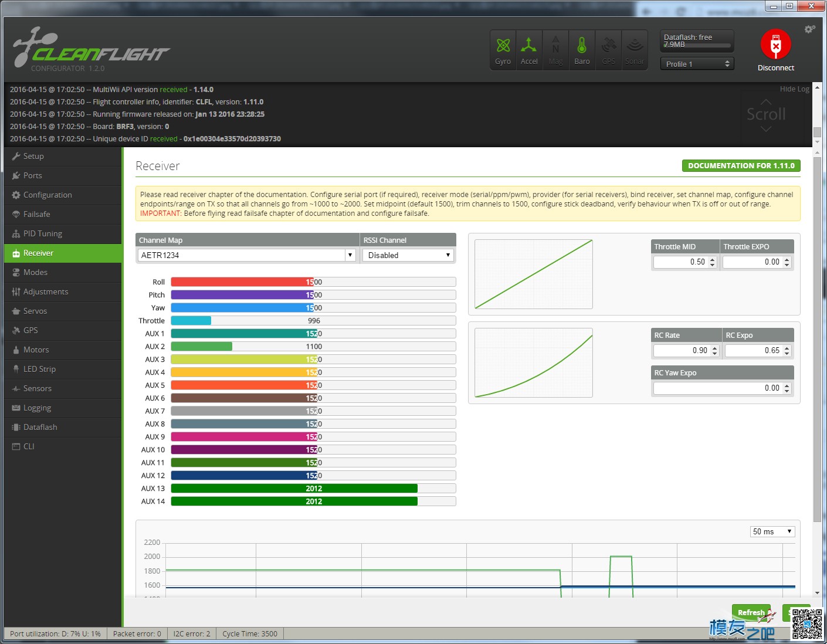The image size is (827, 644).
Task: Open the Profile 1 dropdown
Action: (697, 64)
